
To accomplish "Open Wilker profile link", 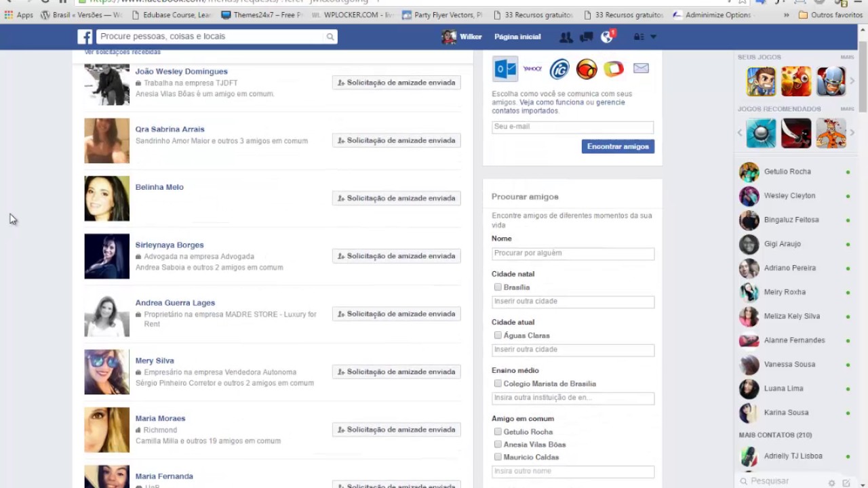I will pos(471,37).
